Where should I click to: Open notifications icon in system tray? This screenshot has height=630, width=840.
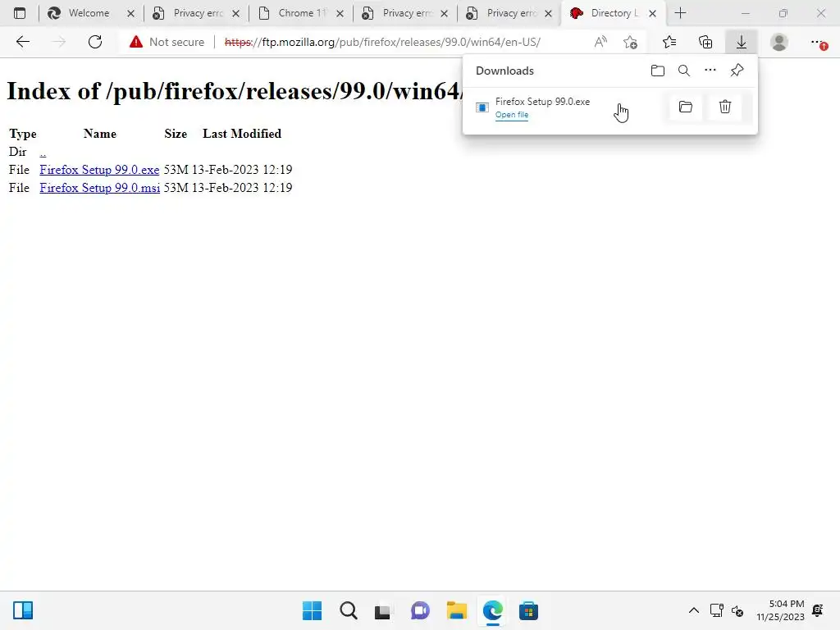pos(818,610)
